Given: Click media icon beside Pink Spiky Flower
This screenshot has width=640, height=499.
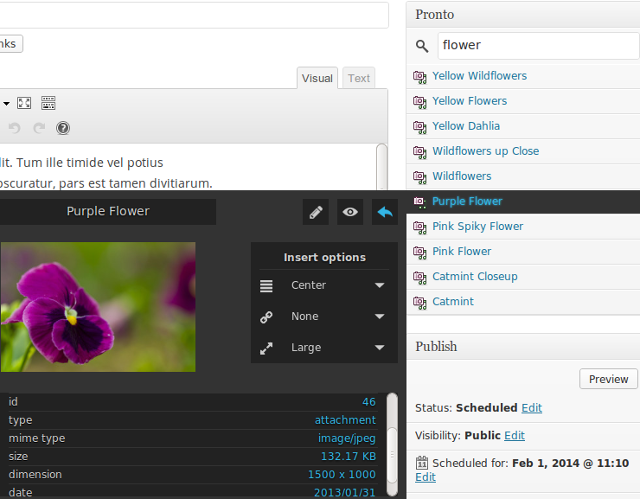Looking at the screenshot, I should (420, 227).
